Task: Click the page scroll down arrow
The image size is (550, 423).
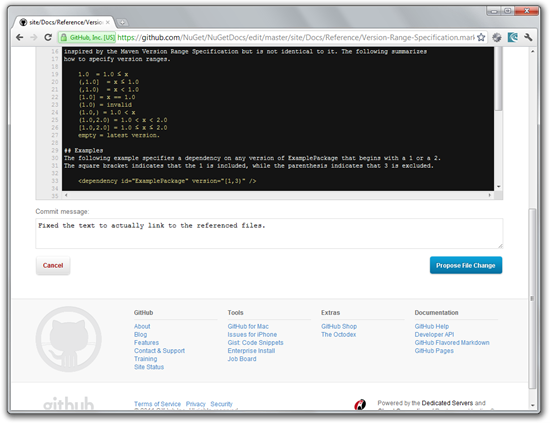Action: [x=532, y=405]
